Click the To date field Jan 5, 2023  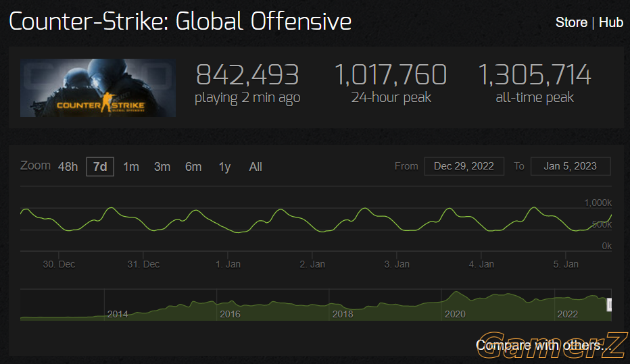click(x=571, y=166)
